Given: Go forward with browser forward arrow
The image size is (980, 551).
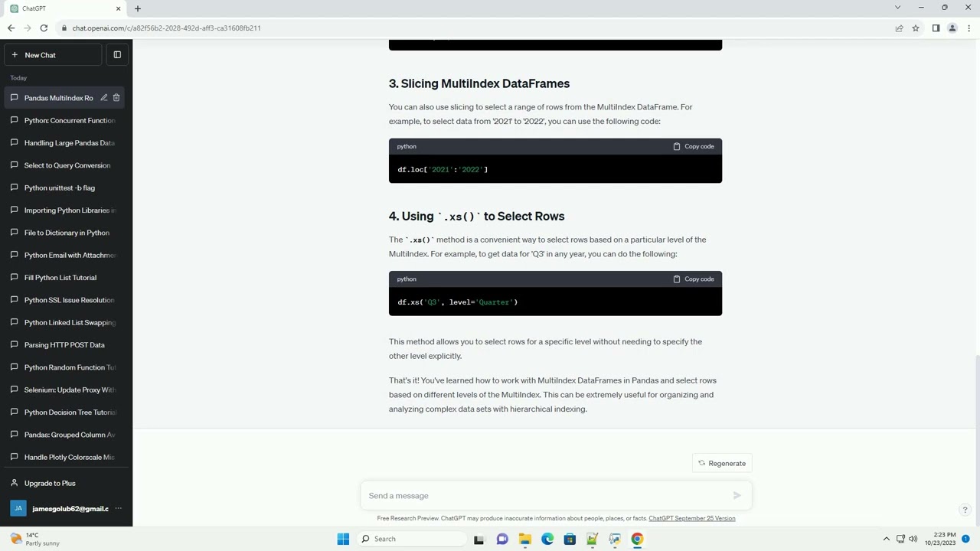Looking at the screenshot, I should (x=28, y=28).
